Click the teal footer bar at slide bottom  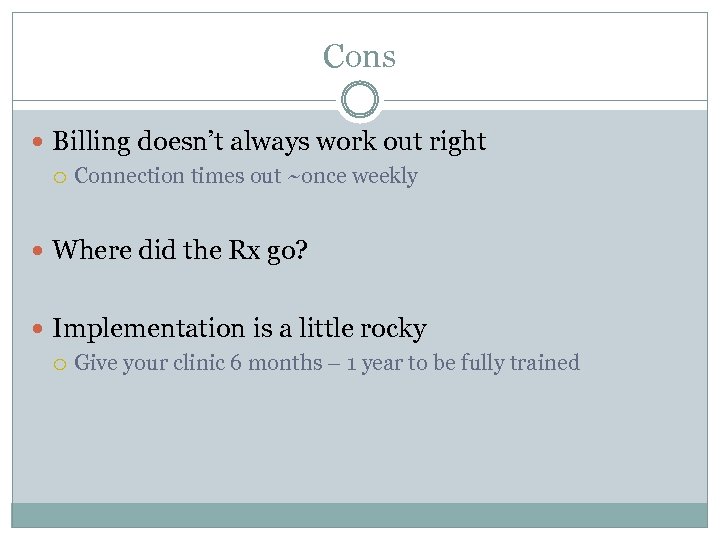359,514
